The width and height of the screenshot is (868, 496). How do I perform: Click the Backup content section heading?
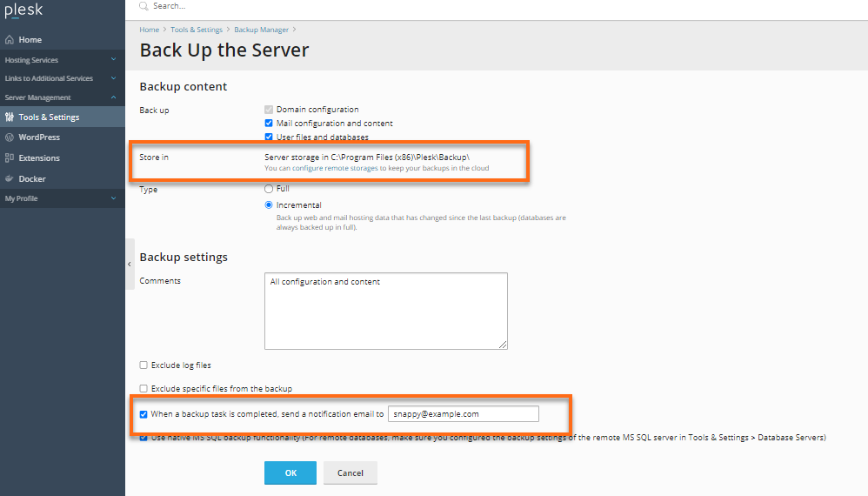tap(184, 87)
